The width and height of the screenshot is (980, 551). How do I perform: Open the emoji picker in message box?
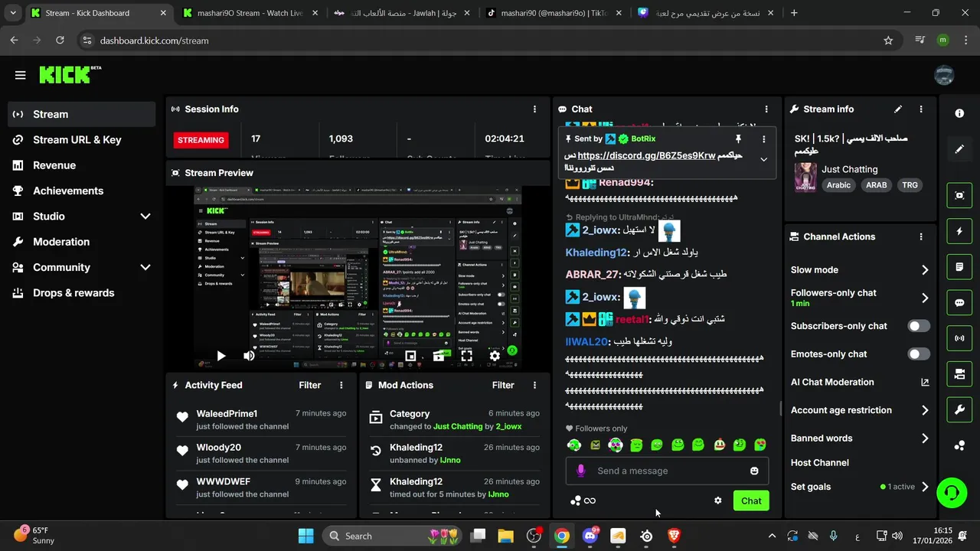754,471
